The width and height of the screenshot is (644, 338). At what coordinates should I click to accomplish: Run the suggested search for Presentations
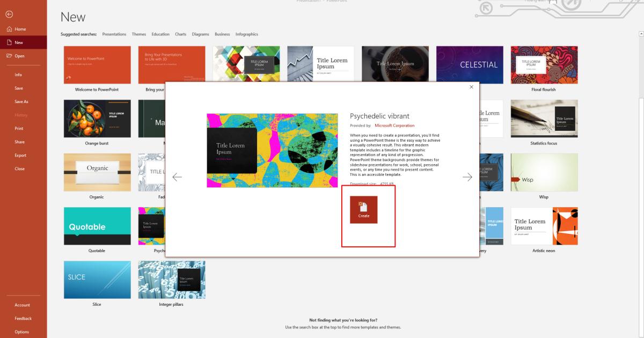[114, 34]
